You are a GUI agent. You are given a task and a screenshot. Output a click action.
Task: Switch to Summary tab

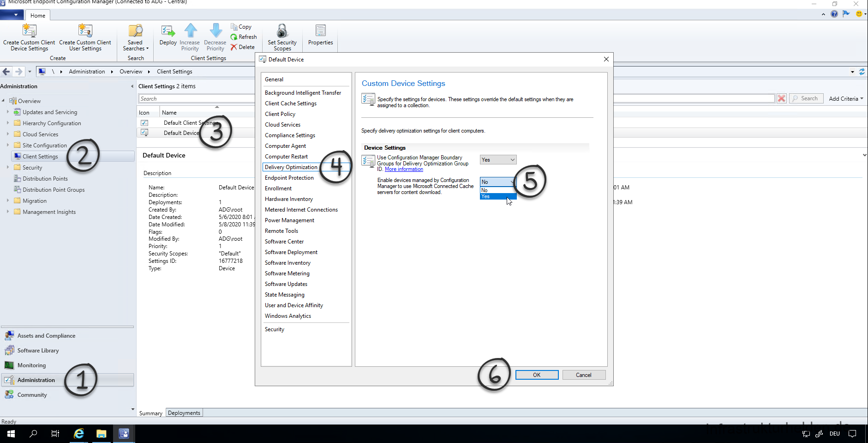point(151,413)
